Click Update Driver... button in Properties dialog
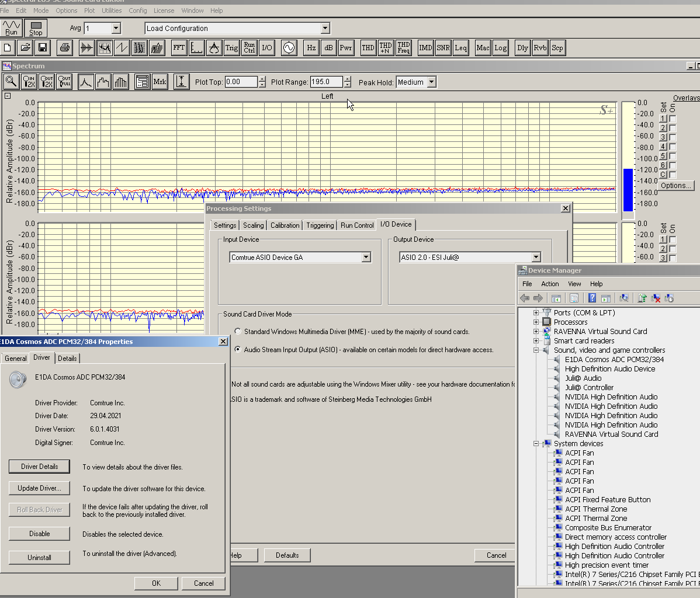The width and height of the screenshot is (700, 598). click(x=39, y=488)
